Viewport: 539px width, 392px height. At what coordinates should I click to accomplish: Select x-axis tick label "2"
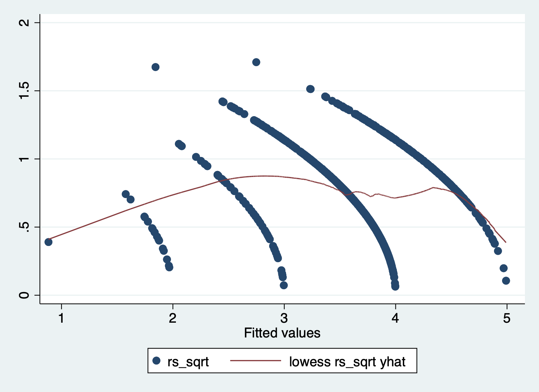(173, 318)
